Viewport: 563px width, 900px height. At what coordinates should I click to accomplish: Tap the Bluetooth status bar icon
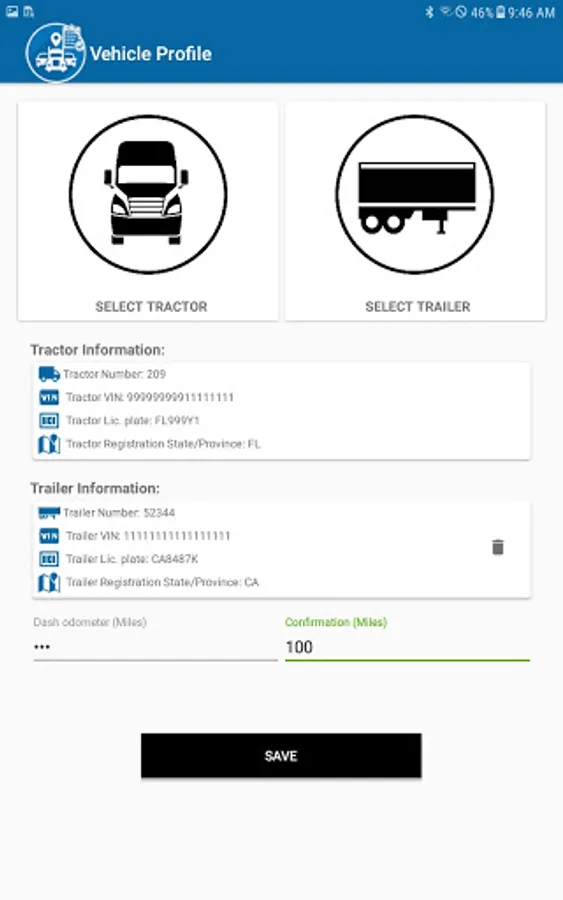[x=429, y=12]
